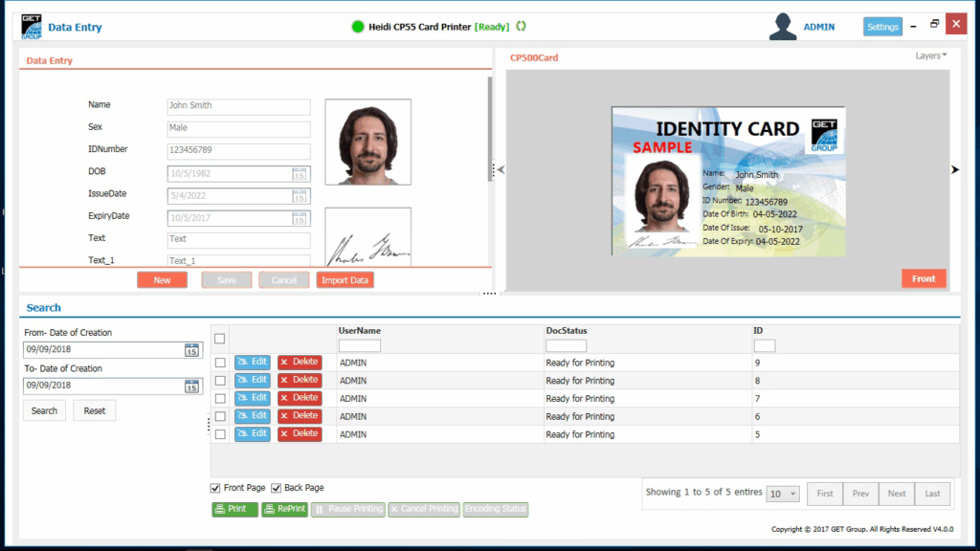
Task: Click right arrow to next card side
Action: tap(954, 170)
